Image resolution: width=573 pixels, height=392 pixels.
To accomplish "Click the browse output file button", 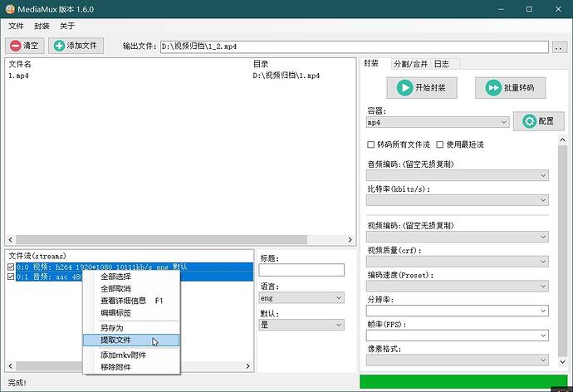I will (559, 47).
